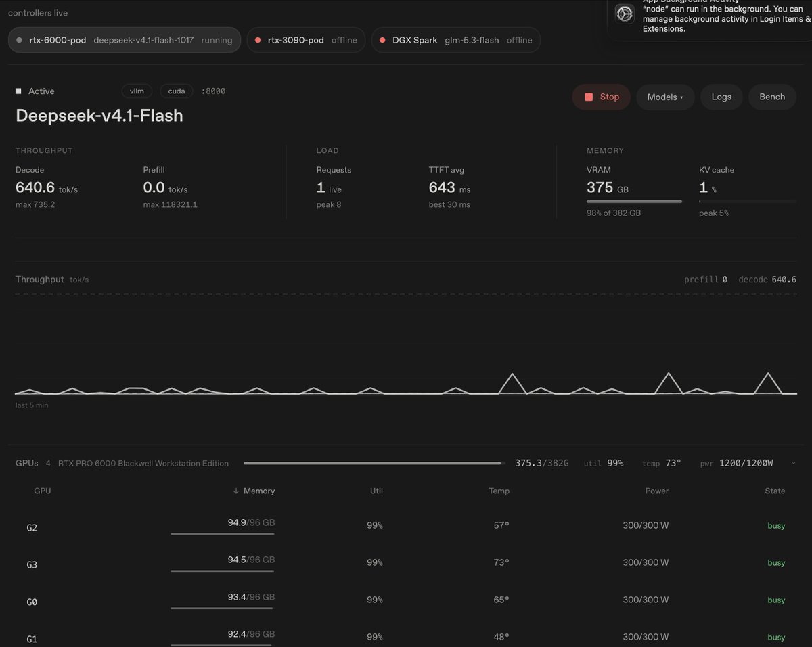
Task: Click the Power column header
Action: (x=657, y=491)
